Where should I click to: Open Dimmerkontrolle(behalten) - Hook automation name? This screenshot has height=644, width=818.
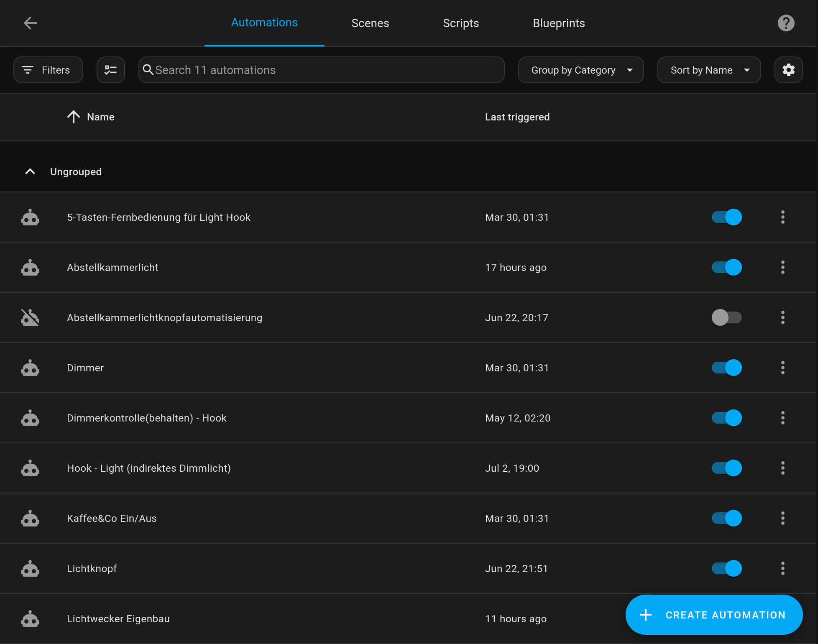click(147, 418)
